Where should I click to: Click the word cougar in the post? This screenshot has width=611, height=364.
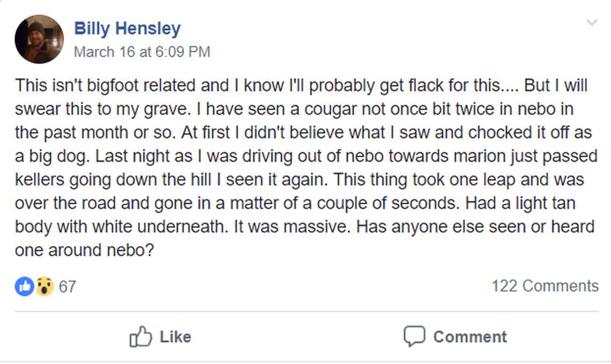[x=331, y=110]
